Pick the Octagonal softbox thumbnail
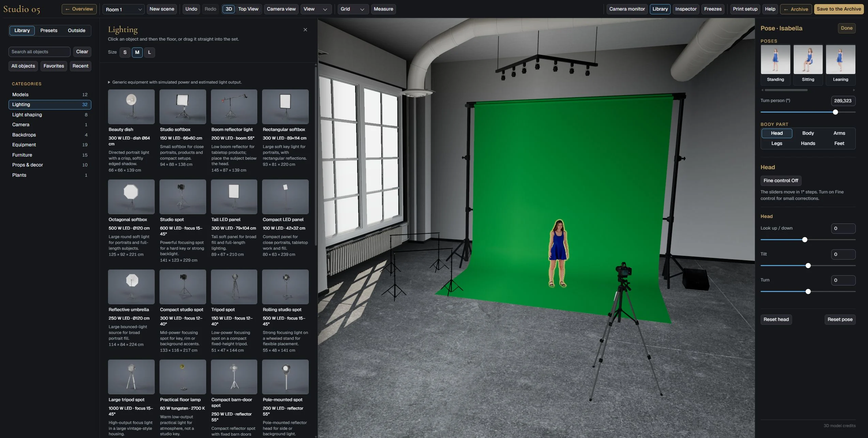This screenshot has width=868, height=438. tap(131, 196)
